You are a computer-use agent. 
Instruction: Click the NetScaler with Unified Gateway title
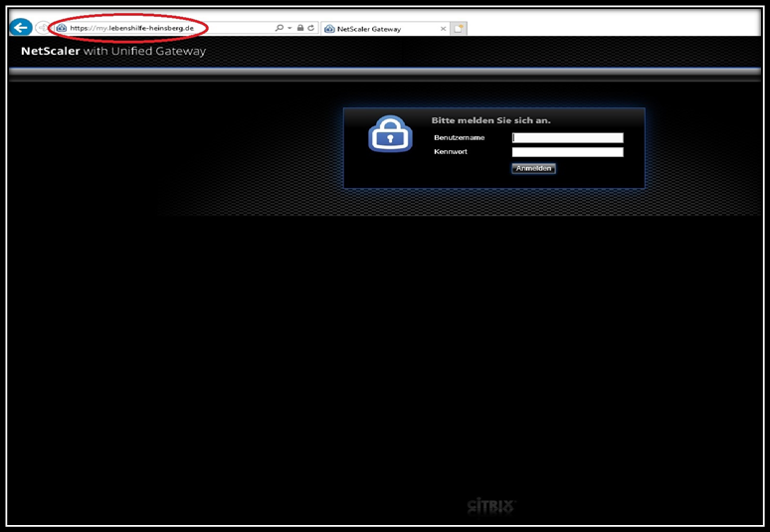pyautogui.click(x=113, y=51)
